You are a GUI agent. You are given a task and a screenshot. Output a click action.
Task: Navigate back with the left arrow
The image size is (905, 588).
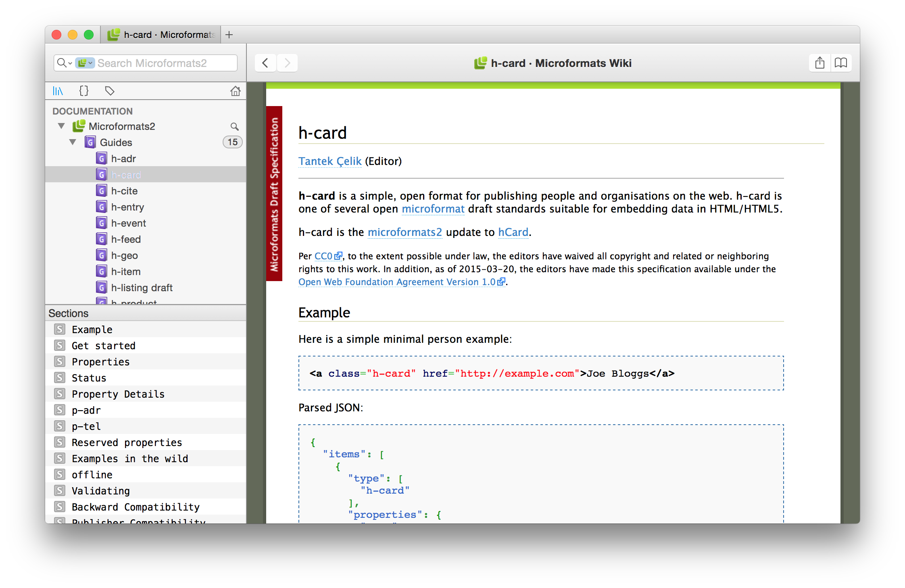[x=265, y=63]
